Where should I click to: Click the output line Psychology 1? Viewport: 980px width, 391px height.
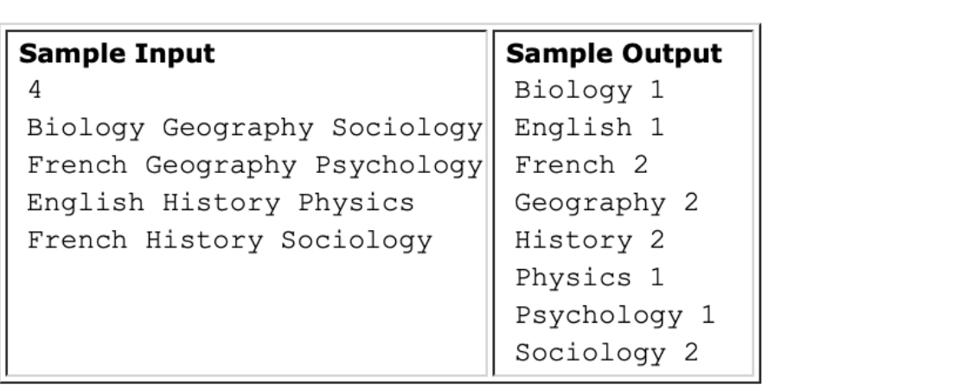[614, 316]
